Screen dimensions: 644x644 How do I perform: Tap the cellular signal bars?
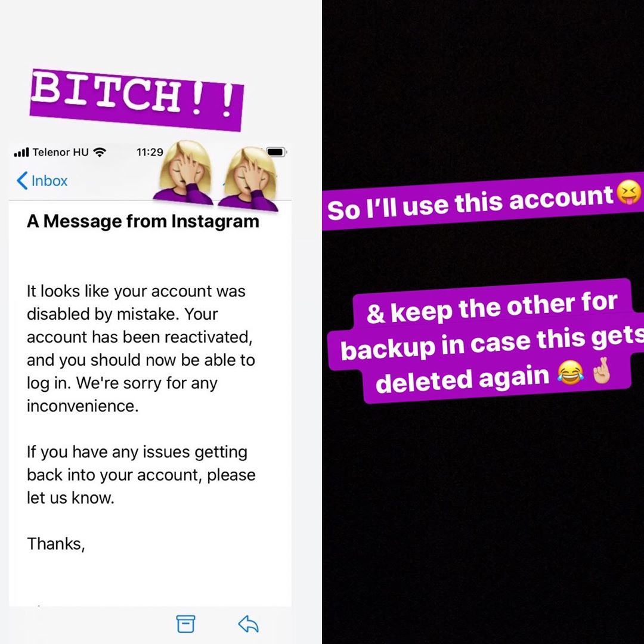21,153
